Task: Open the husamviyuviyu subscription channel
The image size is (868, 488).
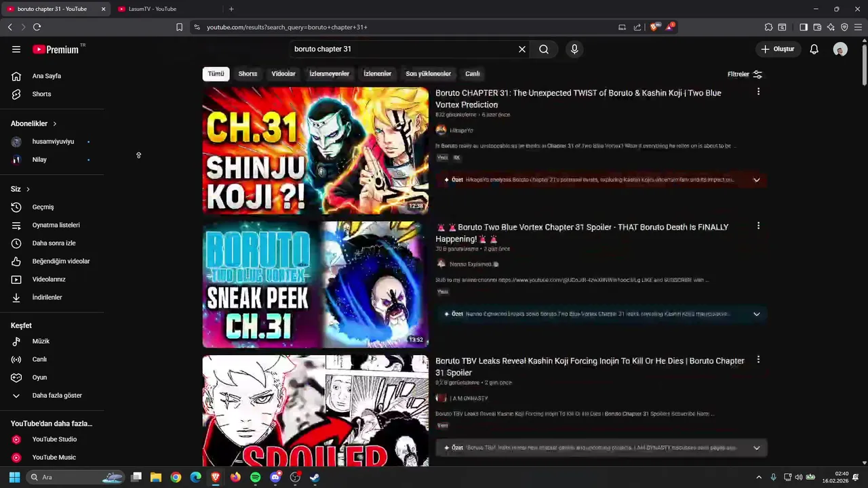Action: (52, 142)
